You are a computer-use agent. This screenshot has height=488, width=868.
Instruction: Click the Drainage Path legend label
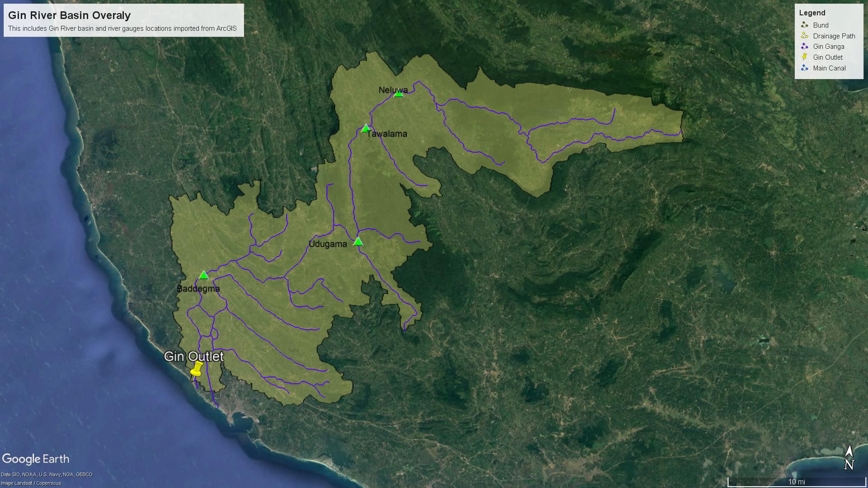point(834,36)
